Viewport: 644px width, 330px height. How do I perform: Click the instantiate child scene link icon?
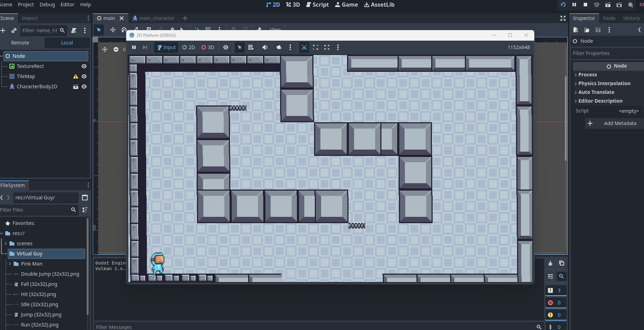(14, 30)
